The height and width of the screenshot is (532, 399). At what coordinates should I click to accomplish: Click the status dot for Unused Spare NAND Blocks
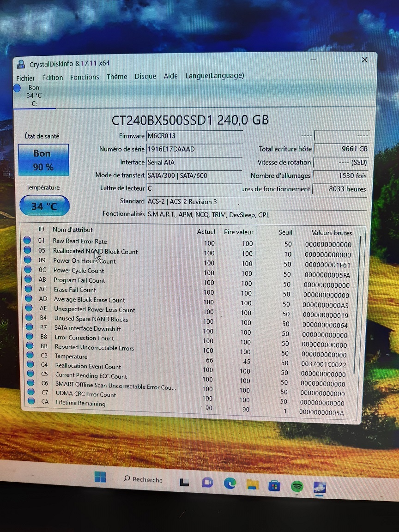click(29, 317)
